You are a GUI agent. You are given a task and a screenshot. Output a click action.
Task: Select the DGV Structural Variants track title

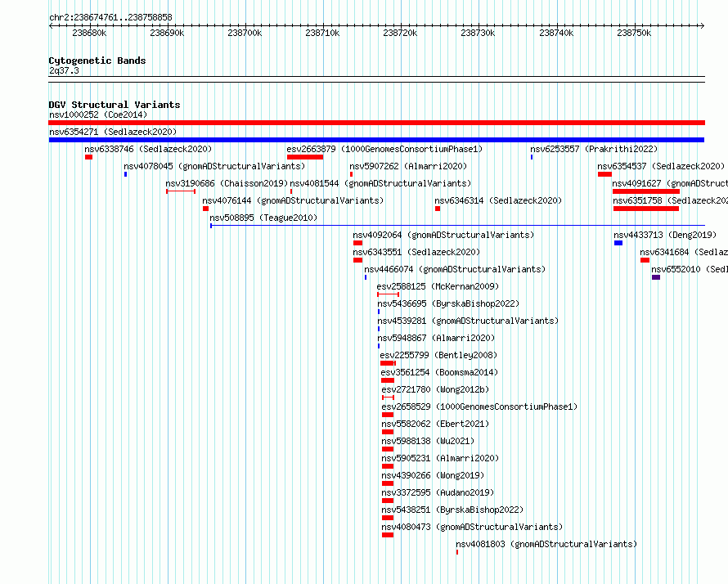click(115, 105)
